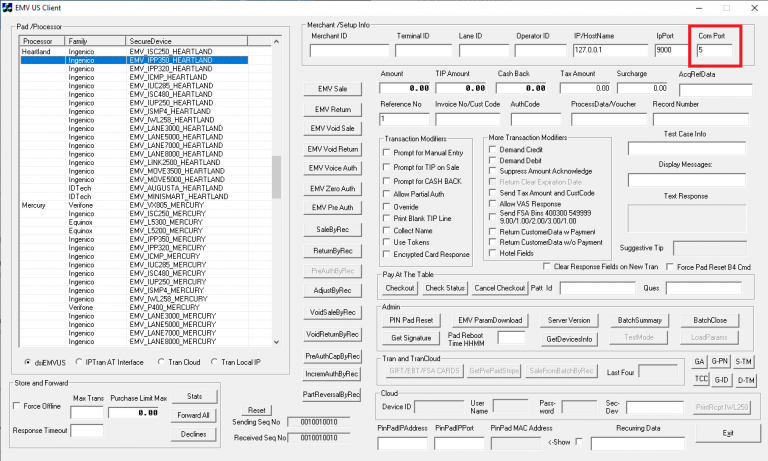768x461 pixels.
Task: Click EMV ParamDownload button
Action: pos(490,320)
